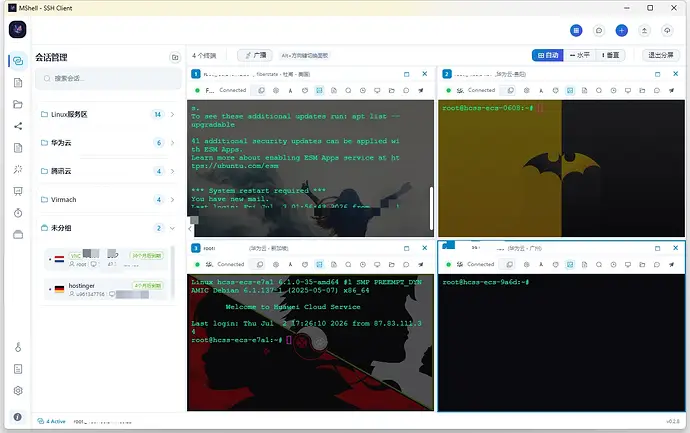Image resolution: width=690 pixels, height=433 pixels.
Task: Toggle the highlighted blue icon in pane 1 toolbar
Action: 319,90
